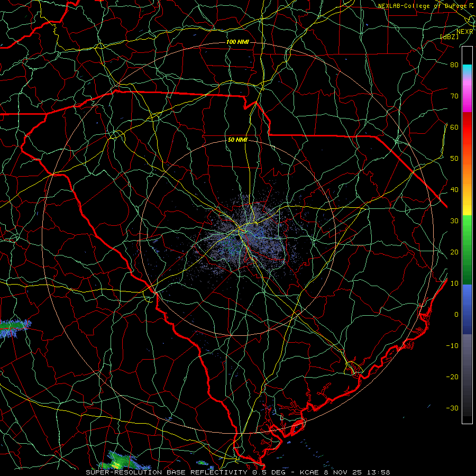Click the -20 value on the dBZ scale
476x476 pixels.
[452, 377]
